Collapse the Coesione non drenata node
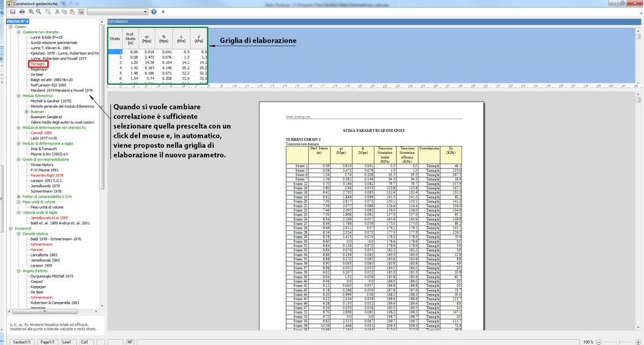The height and width of the screenshot is (345, 644). tap(19, 32)
